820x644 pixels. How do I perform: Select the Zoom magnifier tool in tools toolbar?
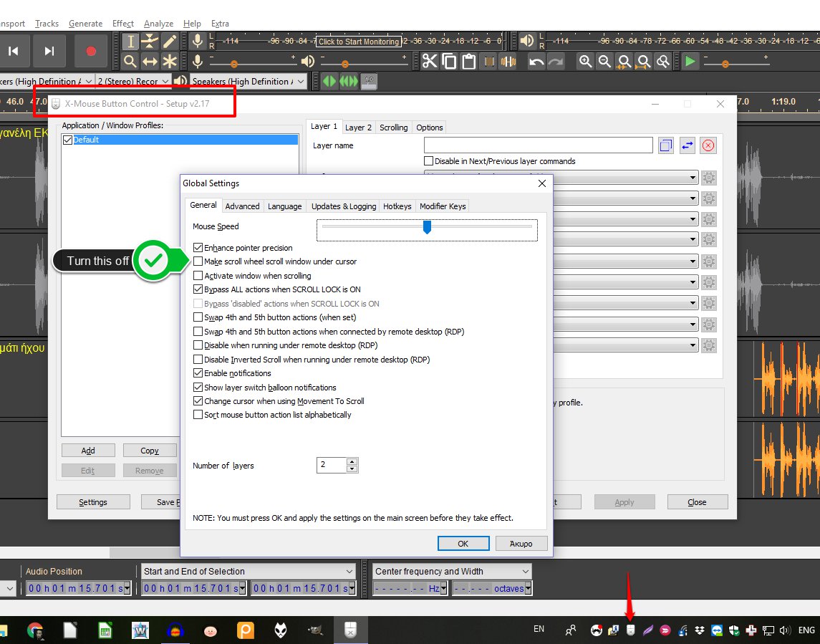[130, 61]
